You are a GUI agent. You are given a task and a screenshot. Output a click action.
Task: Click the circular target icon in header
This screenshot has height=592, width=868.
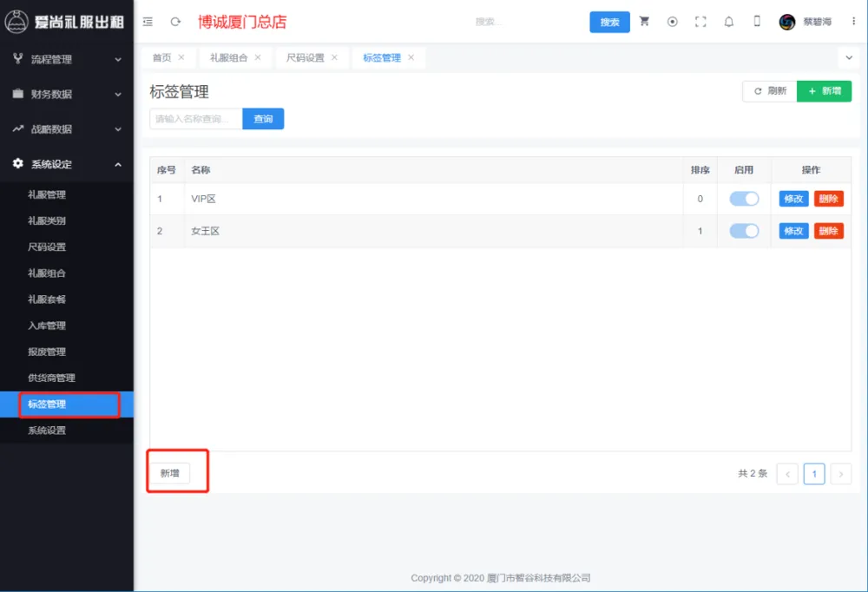tap(673, 22)
